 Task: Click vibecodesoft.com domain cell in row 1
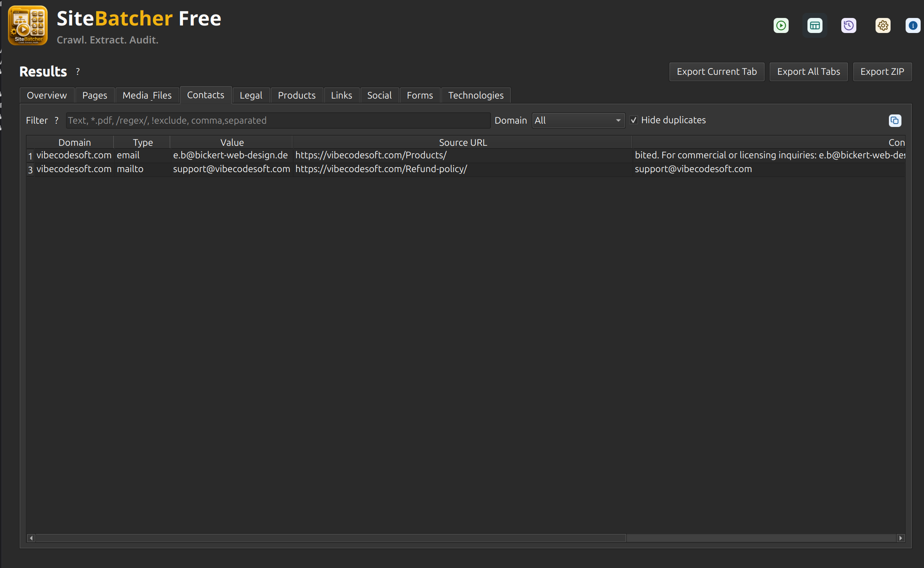tap(74, 155)
